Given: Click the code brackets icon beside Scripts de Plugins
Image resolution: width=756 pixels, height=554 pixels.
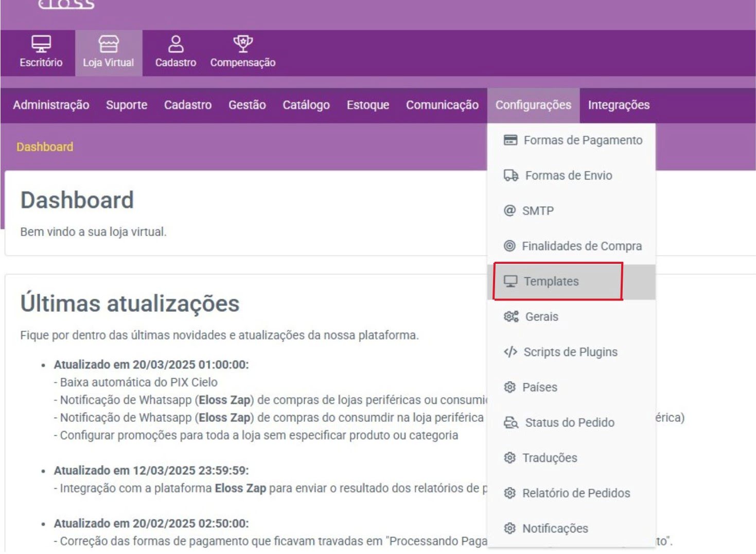Looking at the screenshot, I should click(x=511, y=352).
